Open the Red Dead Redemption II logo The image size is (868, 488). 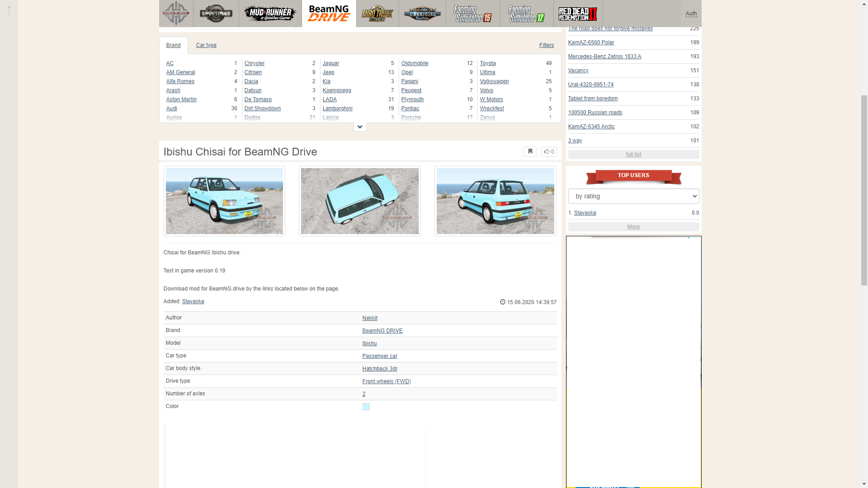[577, 14]
